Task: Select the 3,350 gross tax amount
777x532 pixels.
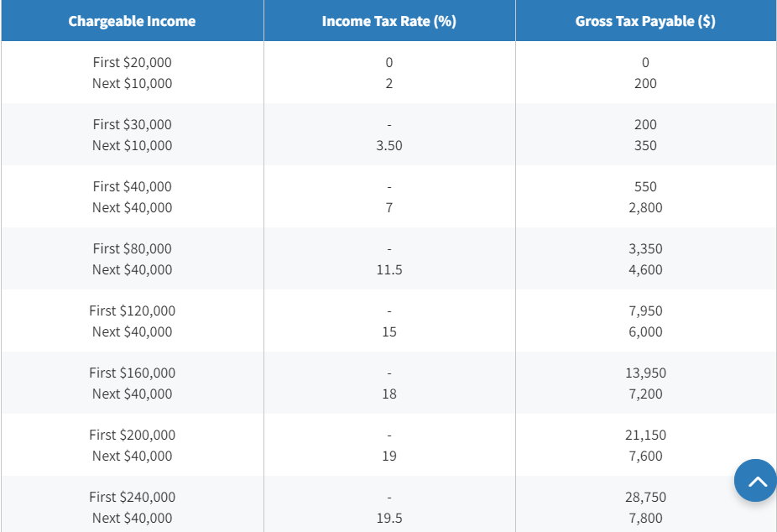Action: (644, 248)
